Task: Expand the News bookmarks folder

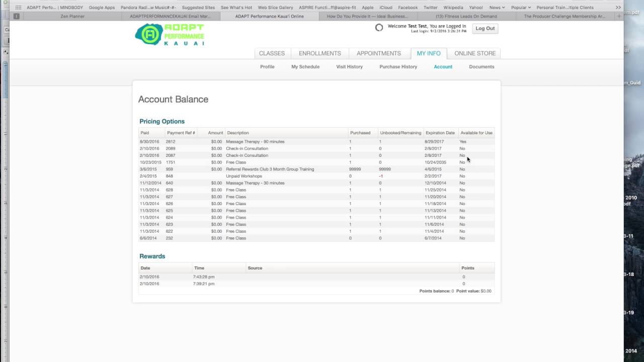Action: (x=497, y=8)
